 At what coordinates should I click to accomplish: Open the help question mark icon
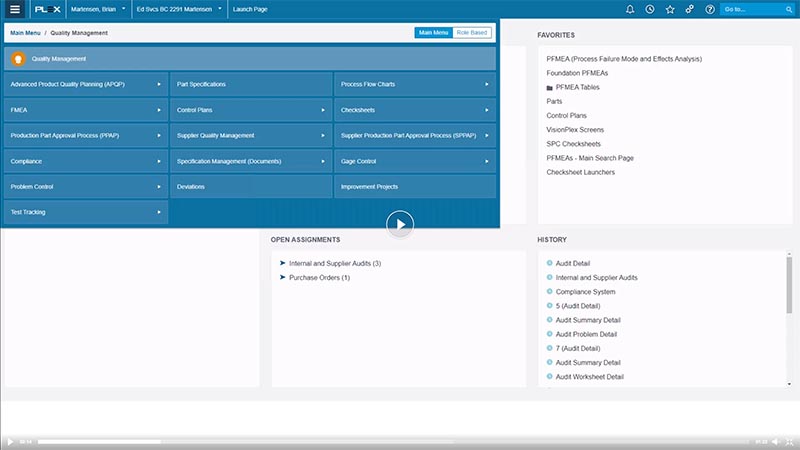pyautogui.click(x=710, y=9)
